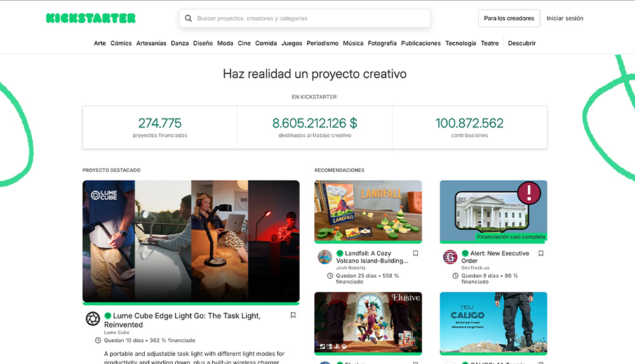Image resolution: width=635 pixels, height=364 pixels.
Task: Click the Lume Cube creator name
Action: (x=117, y=332)
